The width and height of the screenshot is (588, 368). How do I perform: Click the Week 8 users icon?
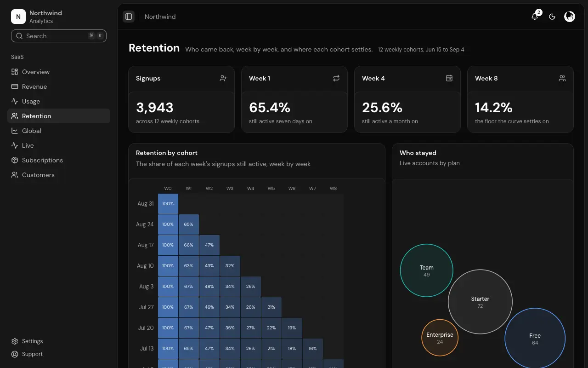click(562, 78)
